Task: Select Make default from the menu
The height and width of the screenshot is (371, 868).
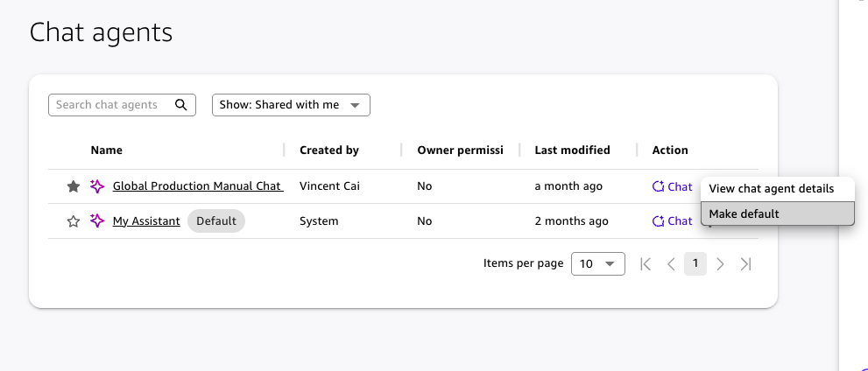Action: click(x=777, y=213)
